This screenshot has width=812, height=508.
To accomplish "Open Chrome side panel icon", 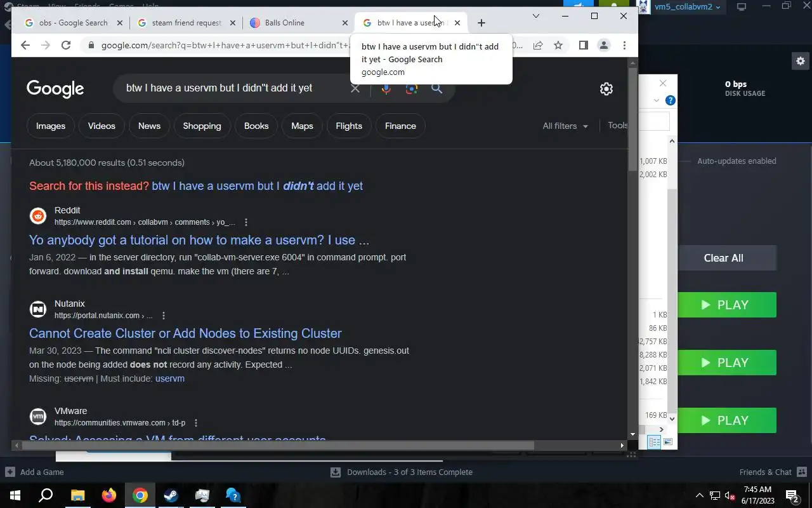I will [583, 45].
